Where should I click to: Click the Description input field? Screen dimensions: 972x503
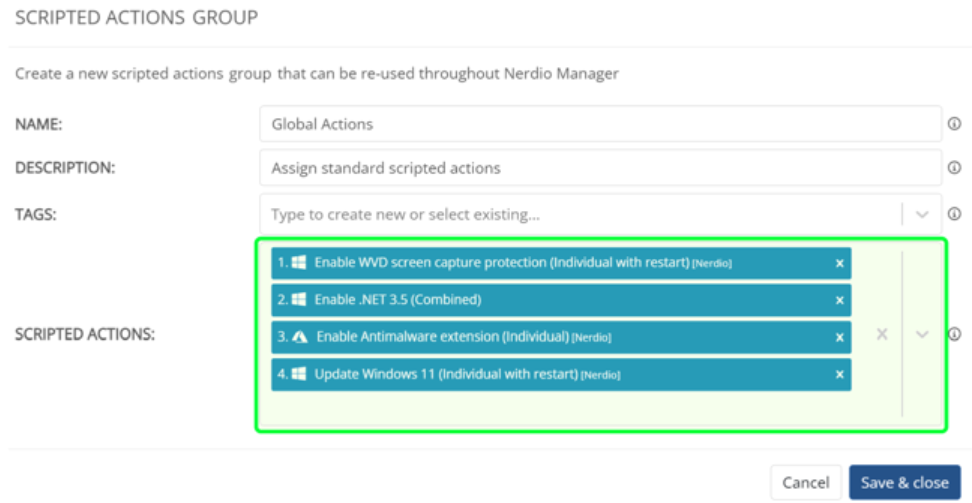pos(600,168)
